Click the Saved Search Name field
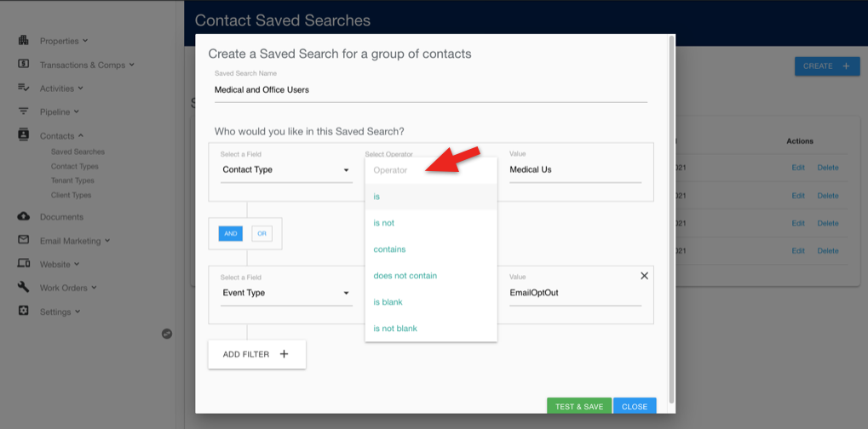 click(431, 89)
